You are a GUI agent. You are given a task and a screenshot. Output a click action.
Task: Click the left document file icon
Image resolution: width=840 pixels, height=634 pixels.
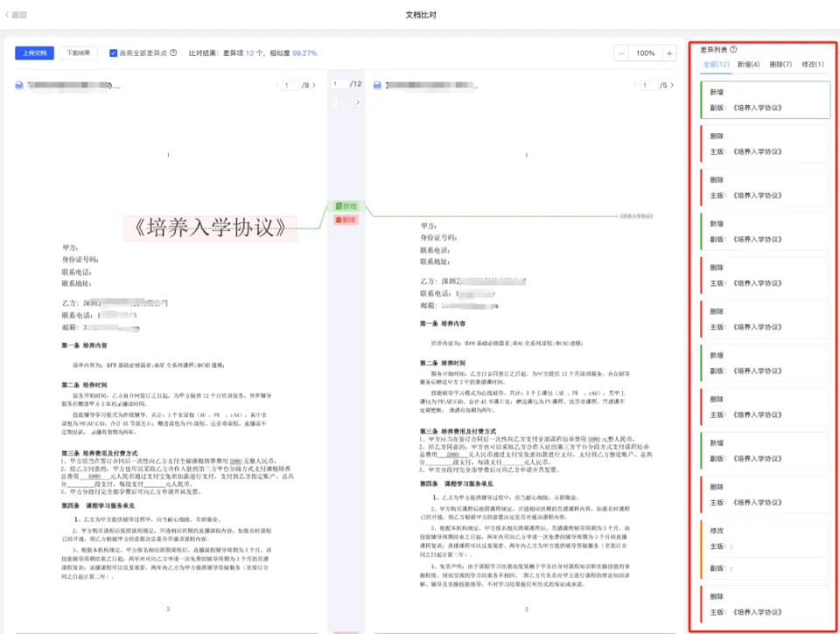[x=19, y=86]
